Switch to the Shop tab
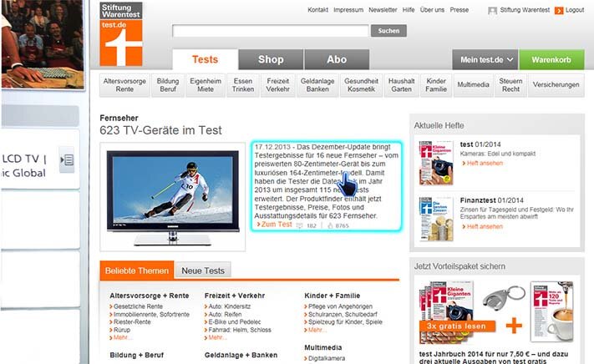Screen dimensions: 594x364 tap(271, 60)
